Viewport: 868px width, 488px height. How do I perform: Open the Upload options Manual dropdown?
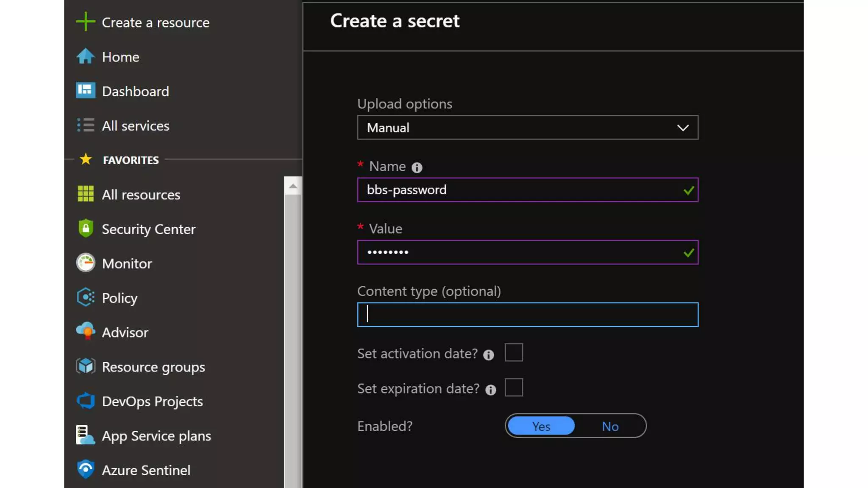(x=527, y=128)
